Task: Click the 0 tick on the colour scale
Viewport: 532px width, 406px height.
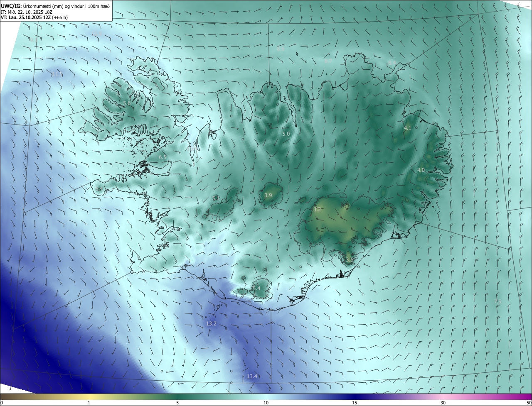Action: coord(2,403)
